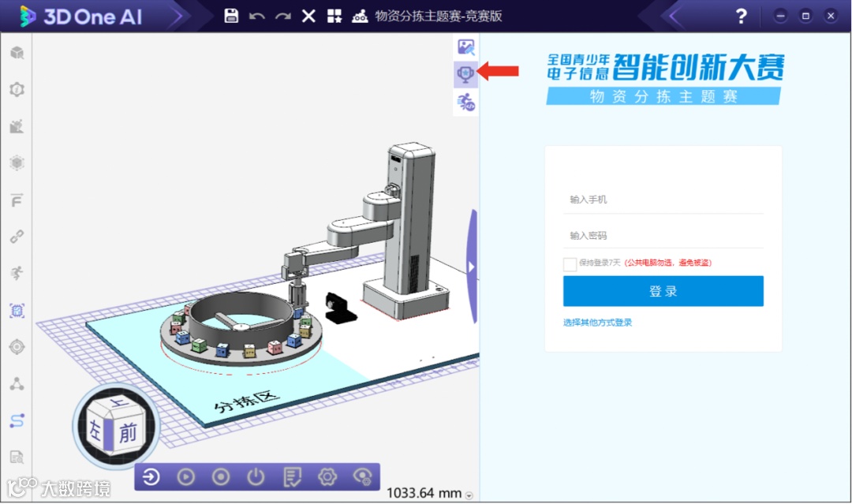Click the record button in simulation bar
The height and width of the screenshot is (504, 852).
221,477
